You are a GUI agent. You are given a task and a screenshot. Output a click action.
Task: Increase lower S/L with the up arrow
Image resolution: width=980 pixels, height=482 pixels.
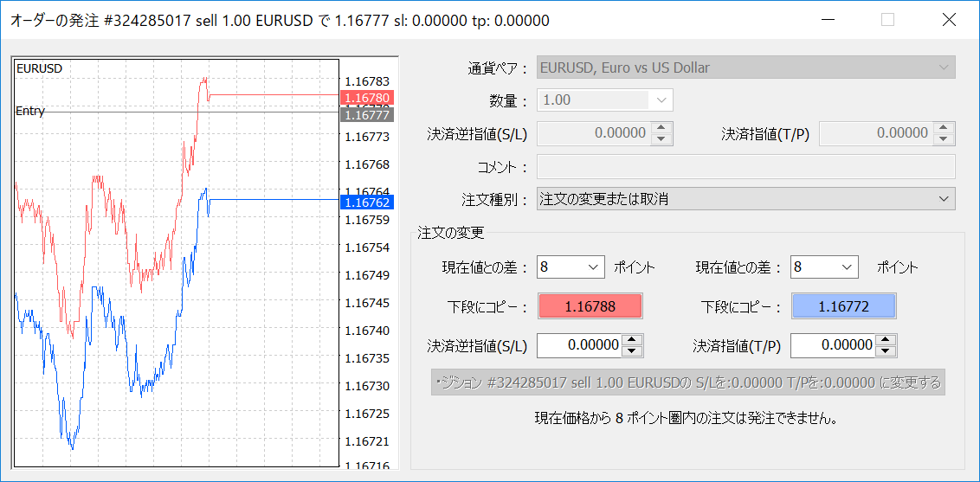click(633, 340)
